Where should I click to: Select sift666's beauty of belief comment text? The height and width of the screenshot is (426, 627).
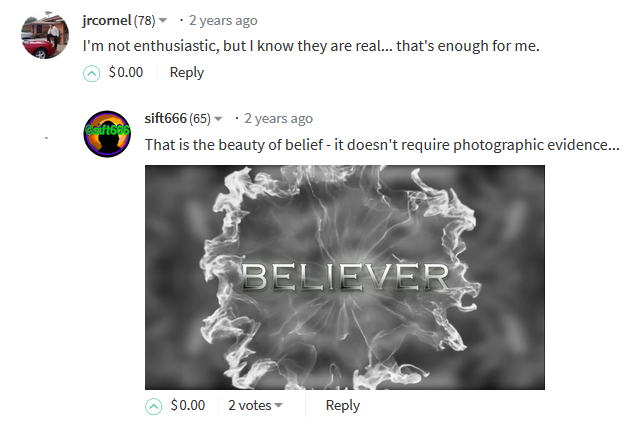click(x=382, y=145)
